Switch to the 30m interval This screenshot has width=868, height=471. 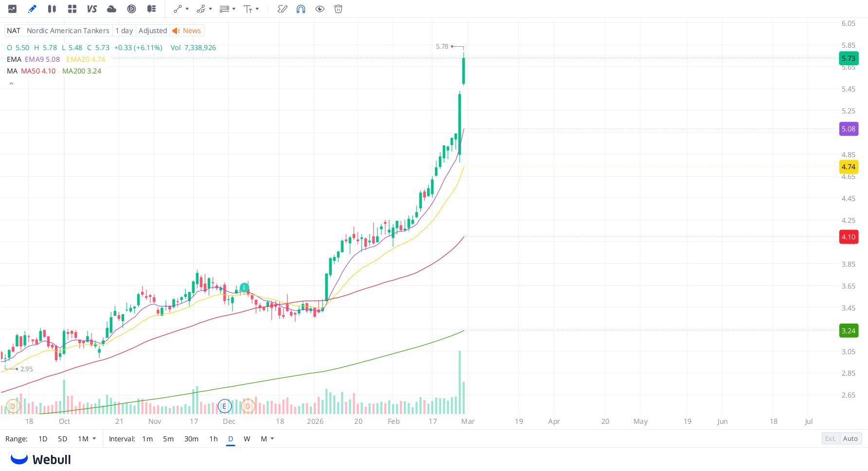tap(191, 439)
